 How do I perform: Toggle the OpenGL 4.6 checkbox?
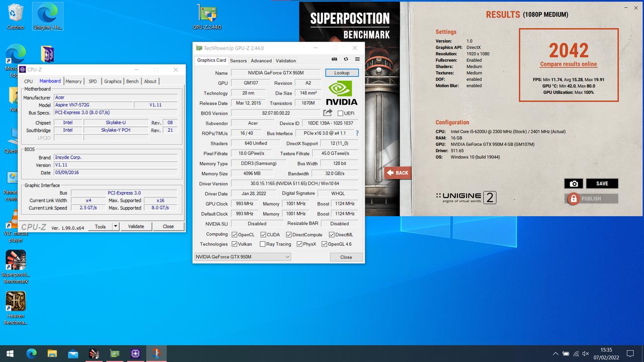click(x=324, y=244)
